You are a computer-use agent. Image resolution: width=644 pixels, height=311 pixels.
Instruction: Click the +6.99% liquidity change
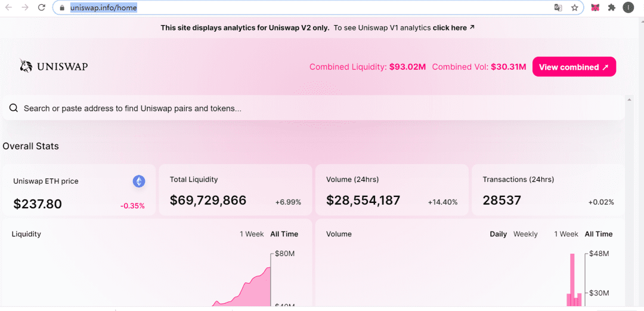click(x=288, y=202)
